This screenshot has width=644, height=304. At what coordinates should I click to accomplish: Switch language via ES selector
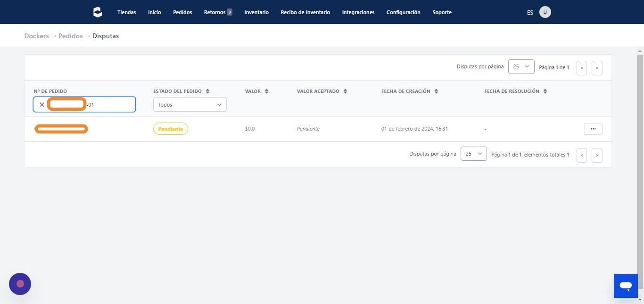point(530,13)
